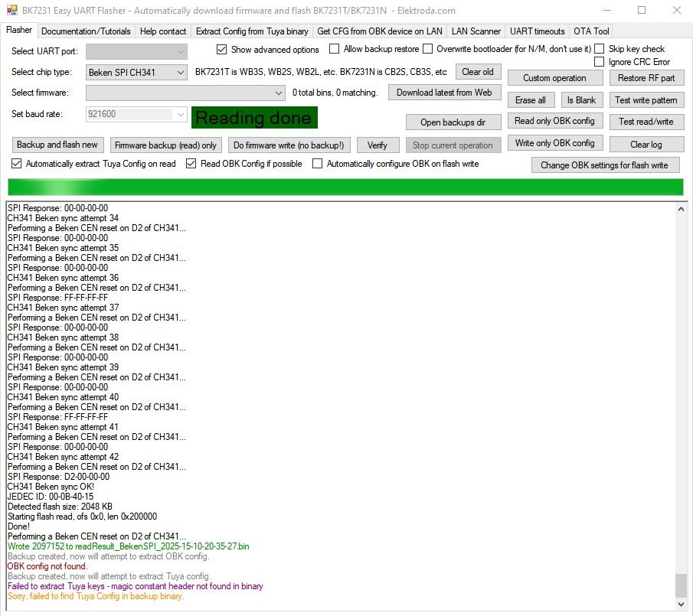Expand the chip type dropdown showing Beken SPI CH341

click(x=136, y=73)
